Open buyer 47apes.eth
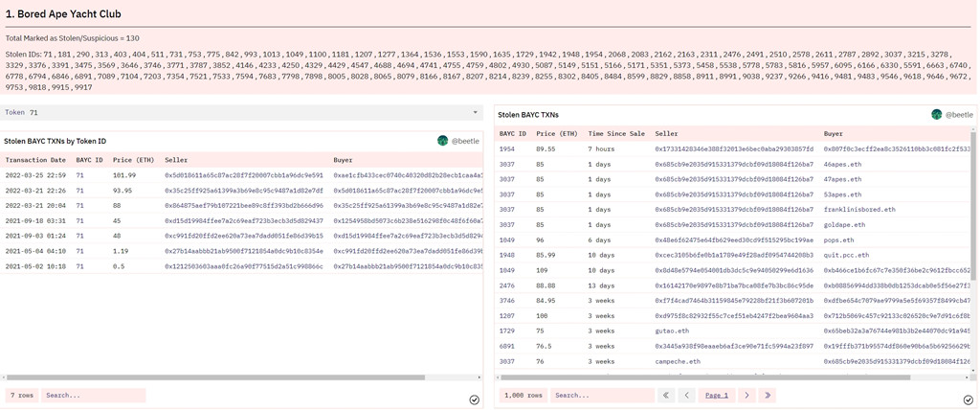 click(x=842, y=179)
